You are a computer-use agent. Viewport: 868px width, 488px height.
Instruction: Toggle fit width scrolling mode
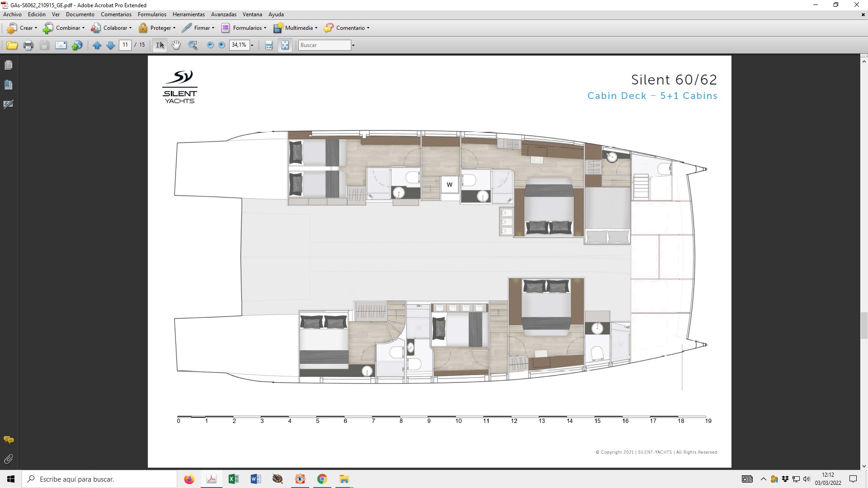pos(269,45)
